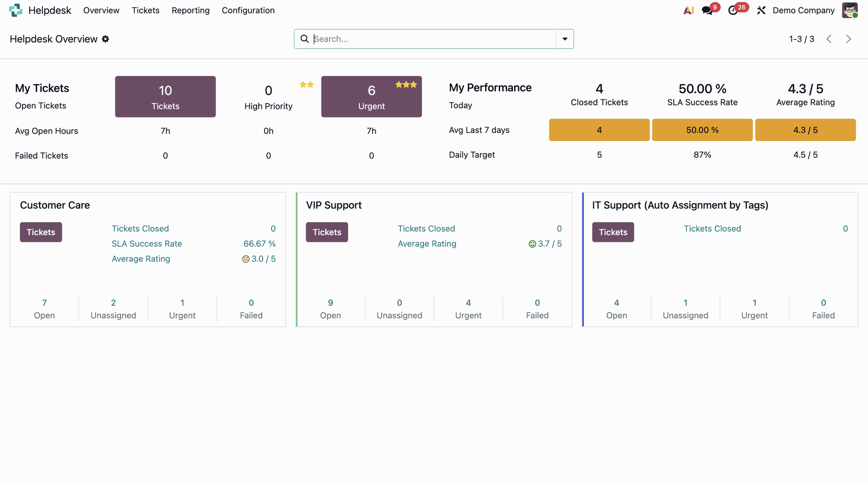
Task: Click the Customer Care team title
Action: click(x=55, y=205)
